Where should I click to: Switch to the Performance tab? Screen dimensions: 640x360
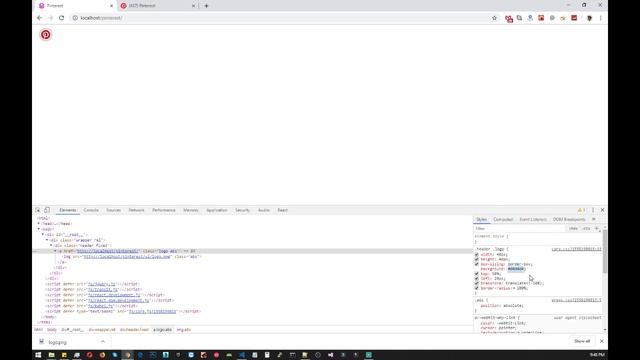(x=164, y=210)
